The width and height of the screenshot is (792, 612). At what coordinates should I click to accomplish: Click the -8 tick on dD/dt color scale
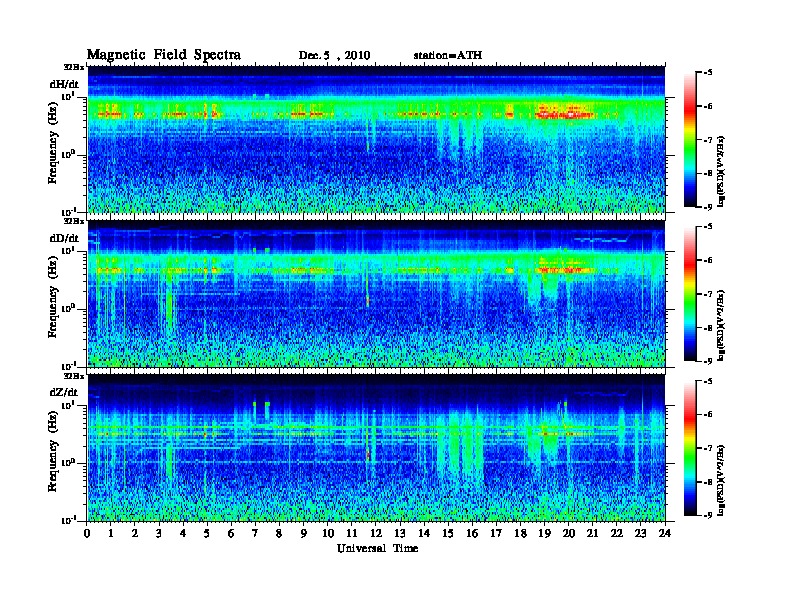pyautogui.click(x=709, y=328)
